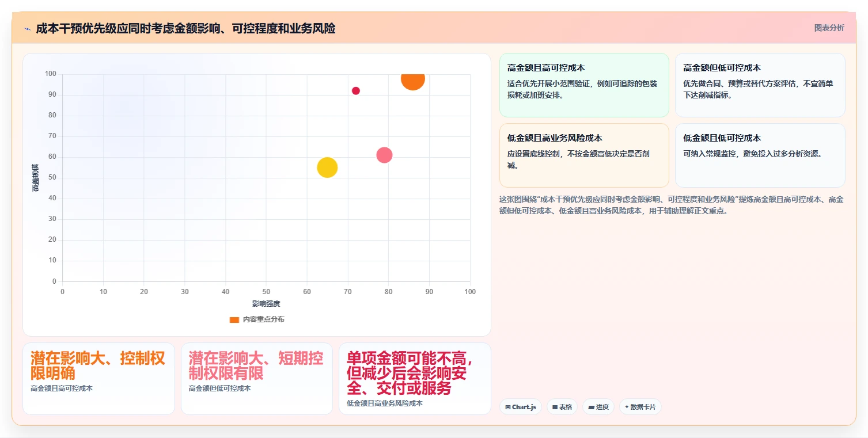Screen dimensions: 868x438
Task: Click the text 可纳入常规监控
Action: pyautogui.click(x=710, y=154)
